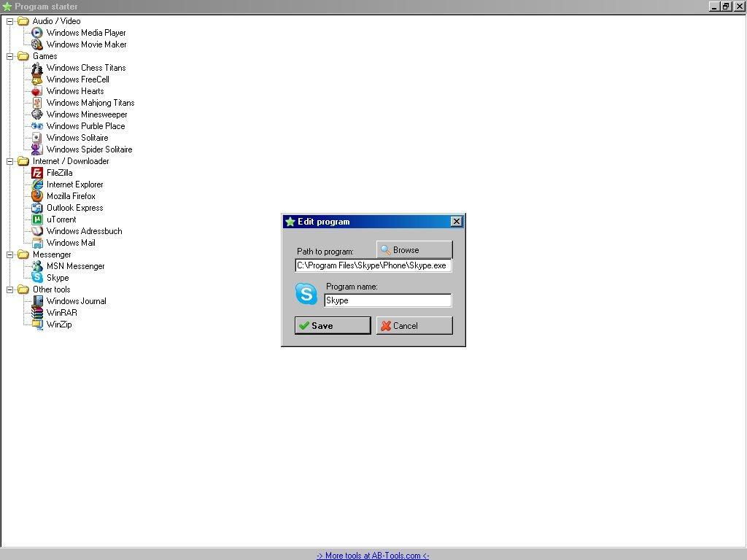Click the Skype icon in the tree
This screenshot has width=747, height=560.
37,278
